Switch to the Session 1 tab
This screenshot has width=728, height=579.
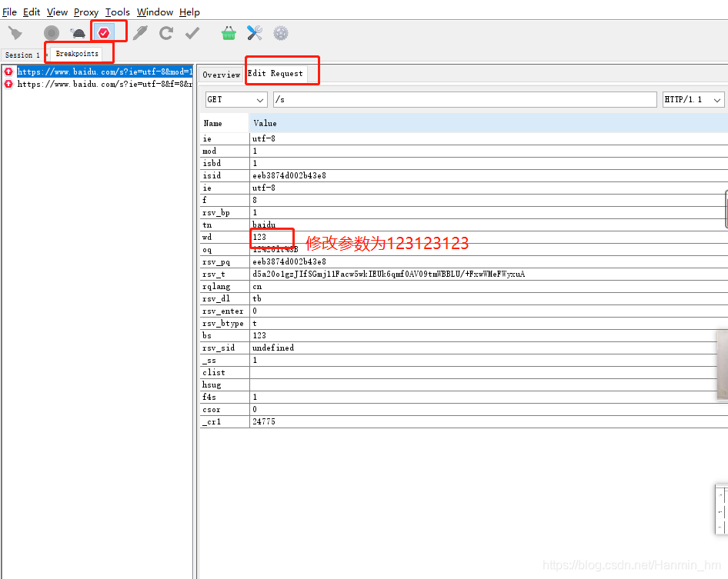tap(22, 55)
